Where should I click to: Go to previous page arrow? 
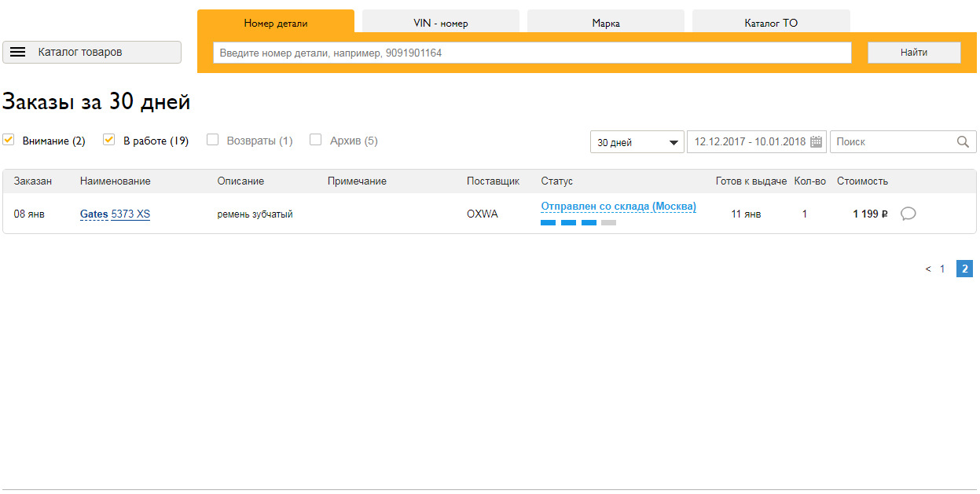tap(927, 269)
